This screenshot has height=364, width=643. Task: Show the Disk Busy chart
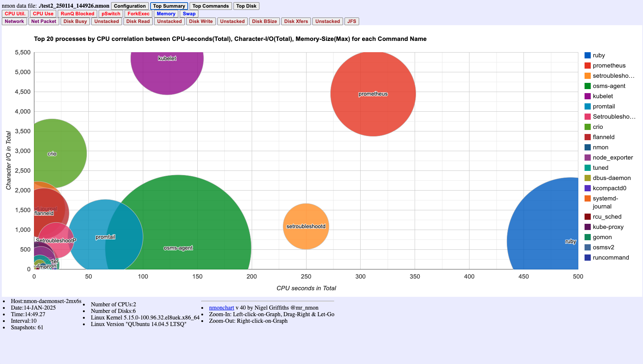pyautogui.click(x=75, y=21)
